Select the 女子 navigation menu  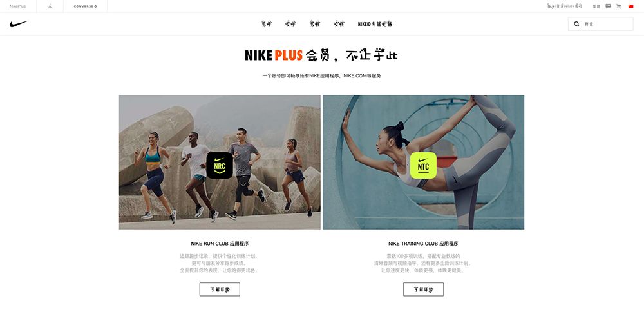(x=291, y=24)
